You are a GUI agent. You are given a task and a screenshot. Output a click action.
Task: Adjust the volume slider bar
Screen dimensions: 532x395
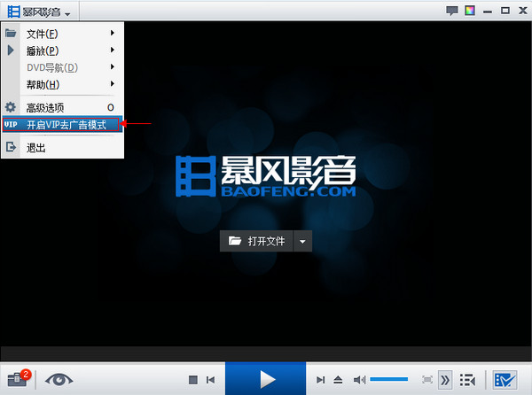click(x=389, y=379)
